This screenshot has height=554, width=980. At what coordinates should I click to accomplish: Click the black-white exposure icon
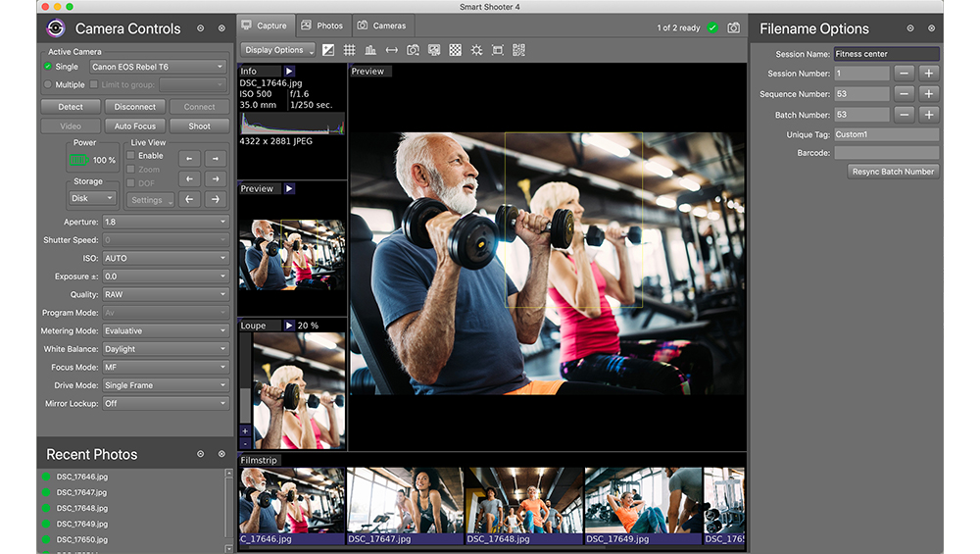[x=328, y=50]
